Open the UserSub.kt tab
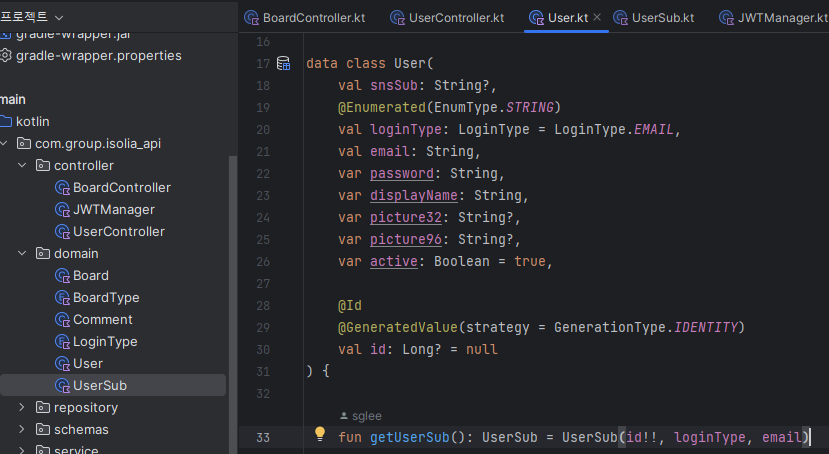The width and height of the screenshot is (829, 454). point(654,17)
